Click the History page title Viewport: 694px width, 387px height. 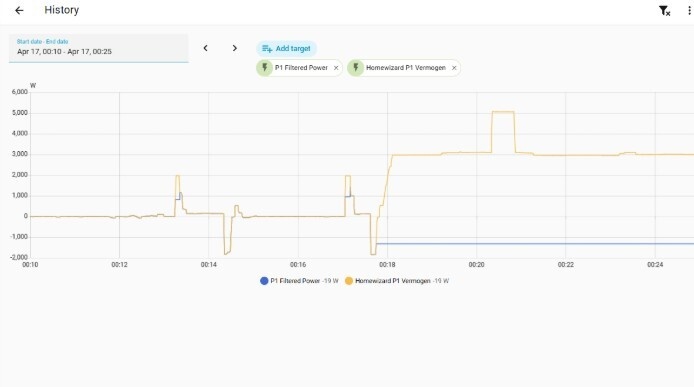coord(62,10)
